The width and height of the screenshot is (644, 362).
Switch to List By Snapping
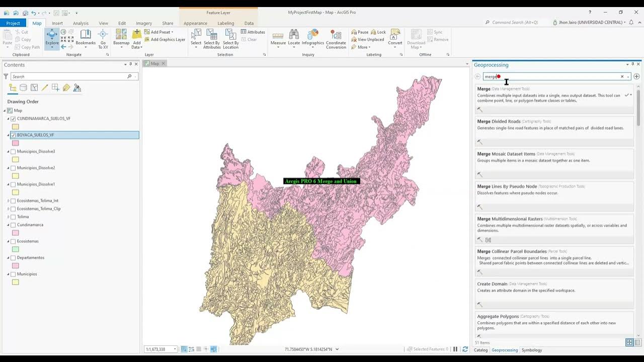(x=55, y=87)
